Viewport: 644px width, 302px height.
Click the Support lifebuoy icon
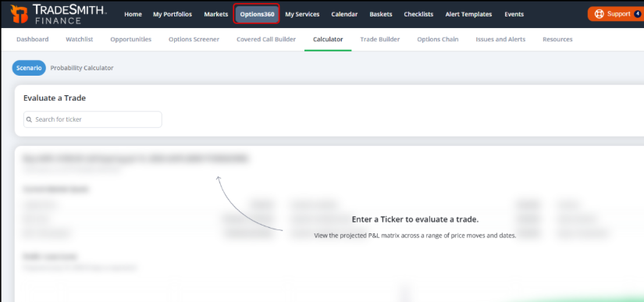599,14
